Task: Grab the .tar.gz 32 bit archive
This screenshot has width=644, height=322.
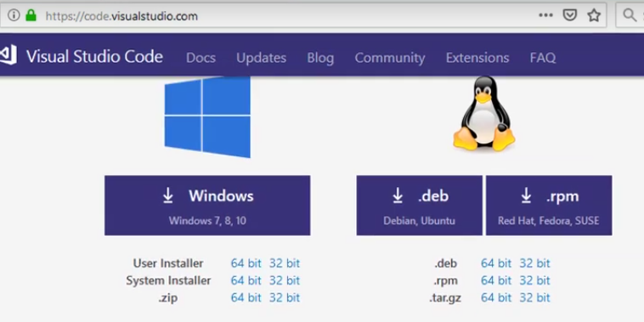Action: [534, 297]
